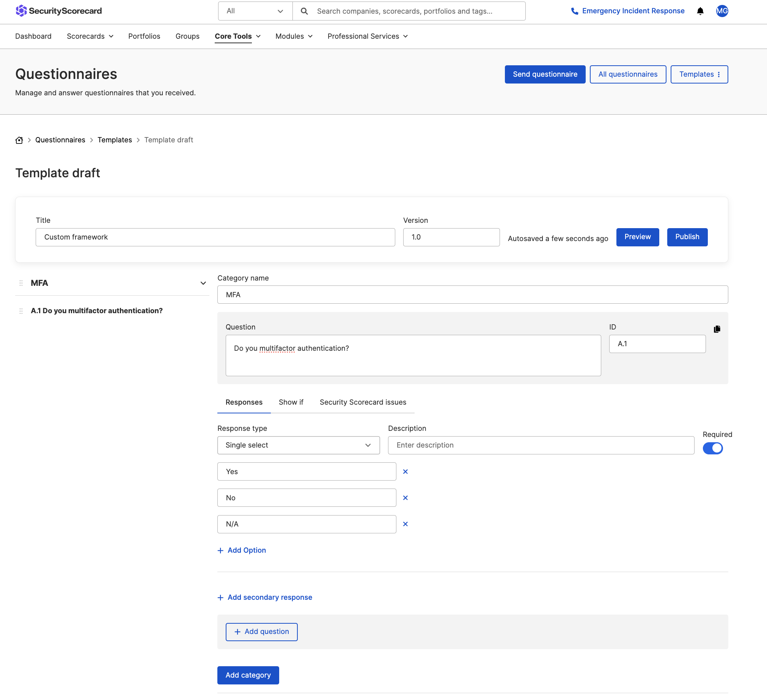The height and width of the screenshot is (700, 767).
Task: Click the home icon in the breadcrumb
Action: [19, 140]
